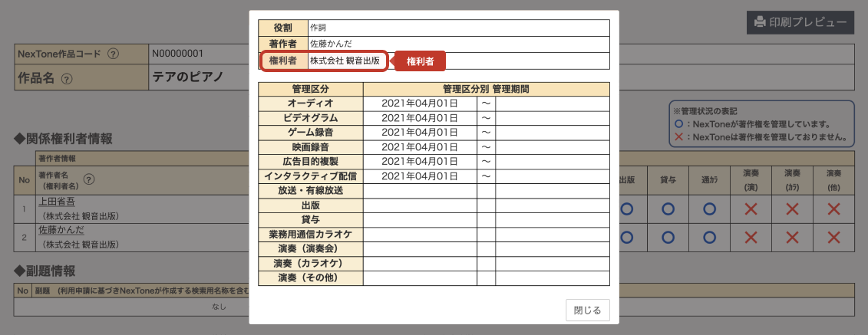This screenshot has height=335, width=868.
Task: Click 佐藤かんだ's red X under 演奏(他)
Action: point(833,238)
